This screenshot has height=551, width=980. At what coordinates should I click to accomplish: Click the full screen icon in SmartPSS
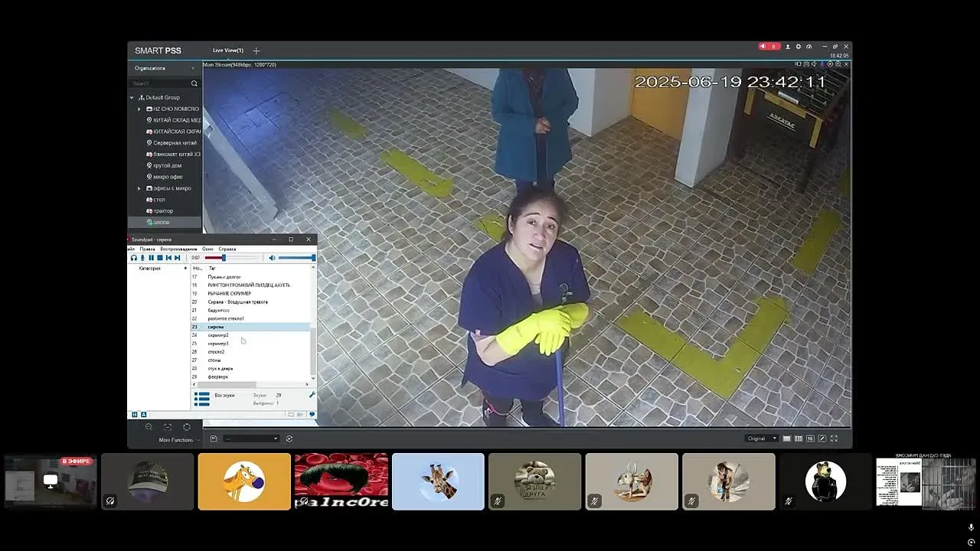(834, 439)
